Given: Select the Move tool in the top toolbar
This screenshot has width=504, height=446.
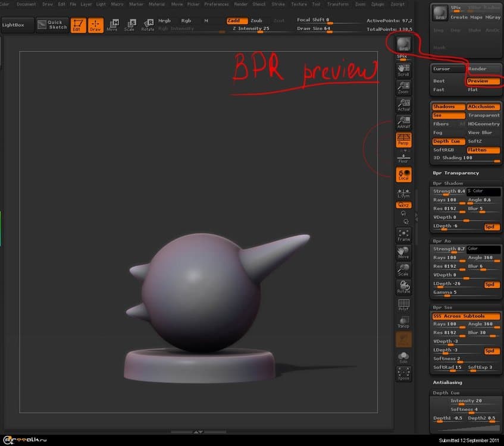Looking at the screenshot, I should point(112,25).
